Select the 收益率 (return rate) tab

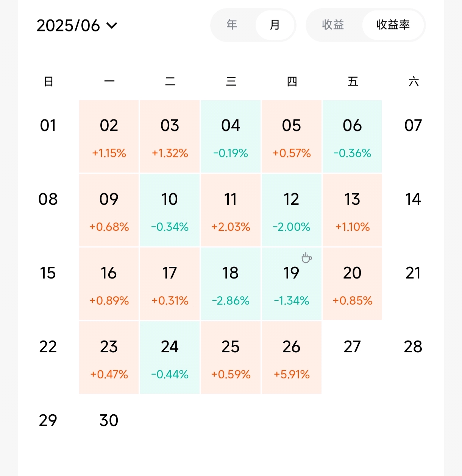click(x=393, y=25)
